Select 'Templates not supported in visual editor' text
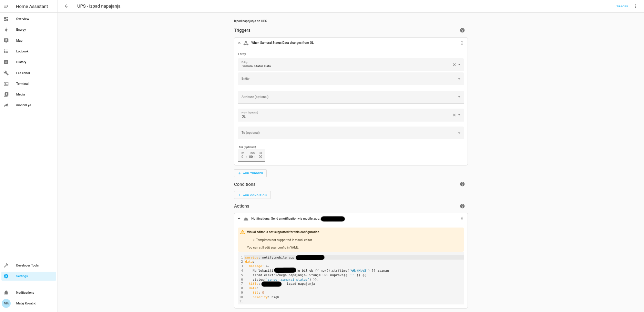This screenshot has height=312, width=644. pos(284,240)
